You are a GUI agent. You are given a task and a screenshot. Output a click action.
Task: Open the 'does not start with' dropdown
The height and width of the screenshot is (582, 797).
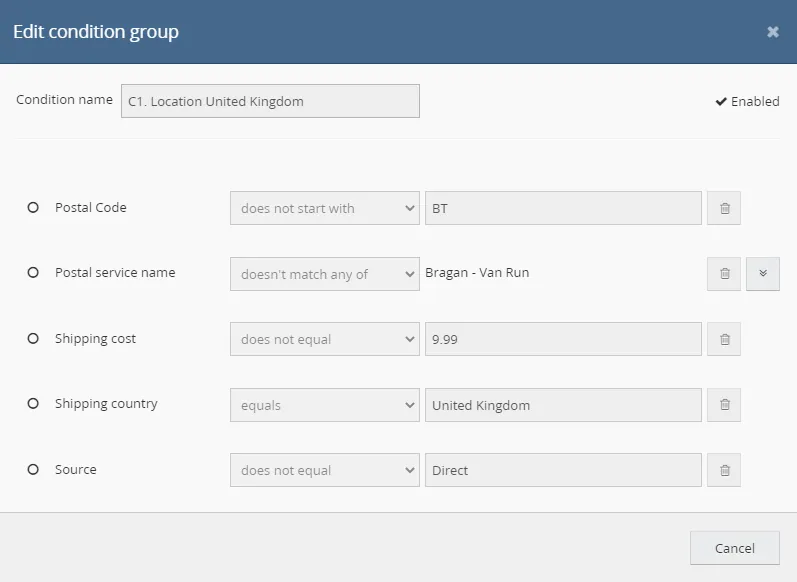coord(325,208)
